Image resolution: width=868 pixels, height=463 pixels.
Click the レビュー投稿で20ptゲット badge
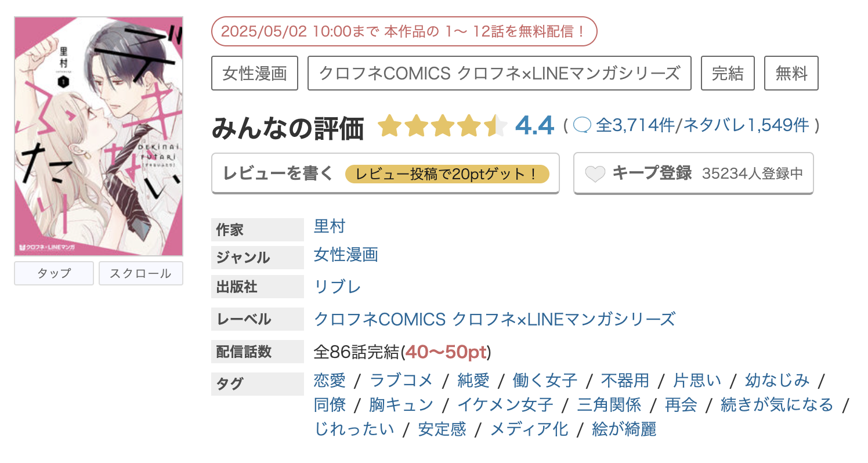pos(447,172)
